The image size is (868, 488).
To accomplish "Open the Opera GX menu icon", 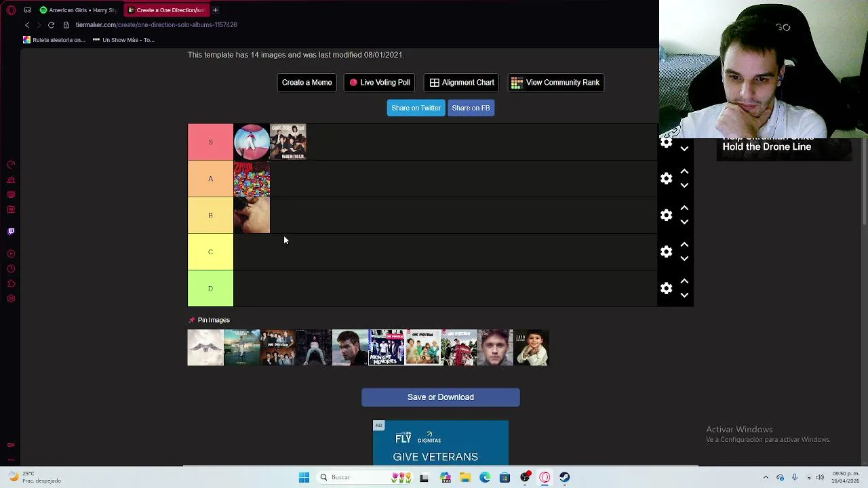I will (12, 10).
